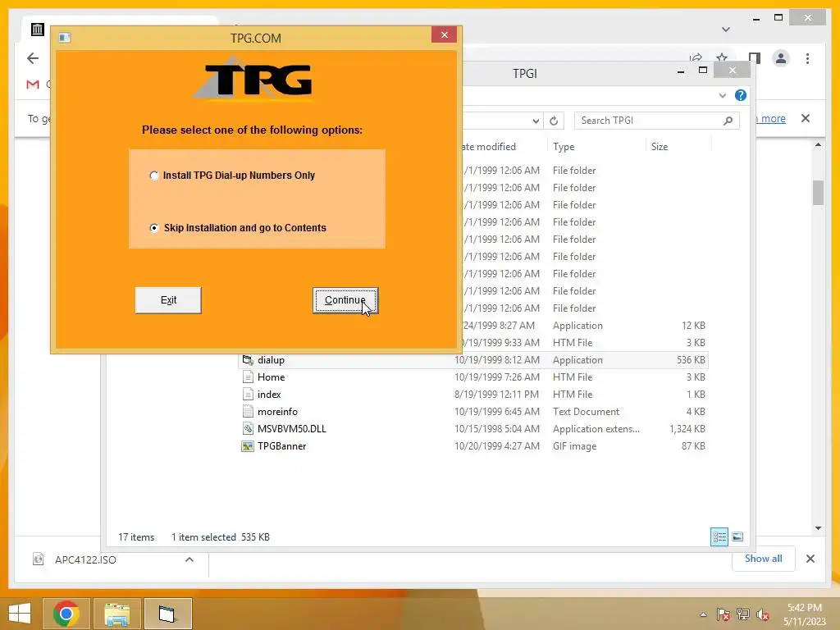The width and height of the screenshot is (840, 630).
Task: Open the address bar history dropdown
Action: (x=536, y=121)
